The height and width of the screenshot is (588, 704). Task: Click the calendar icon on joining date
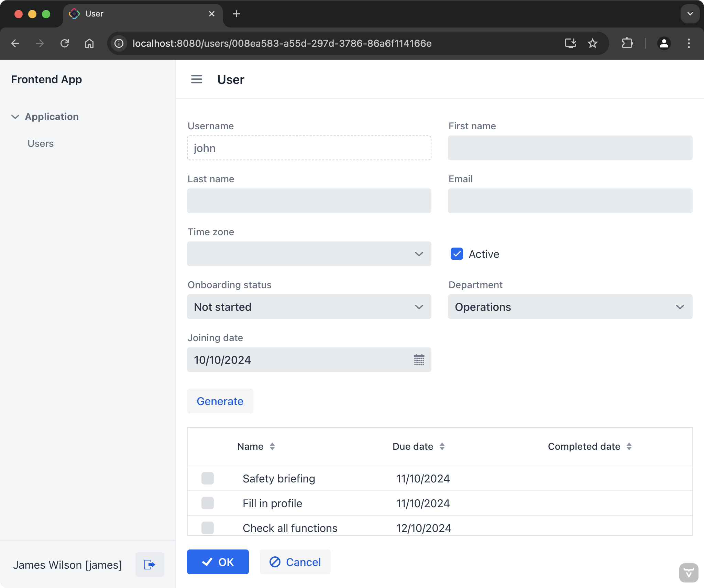tap(419, 360)
